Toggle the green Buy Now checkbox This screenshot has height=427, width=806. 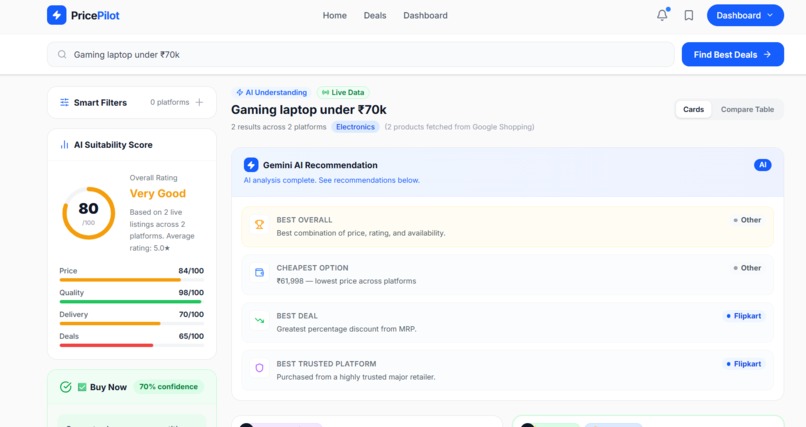click(x=82, y=387)
